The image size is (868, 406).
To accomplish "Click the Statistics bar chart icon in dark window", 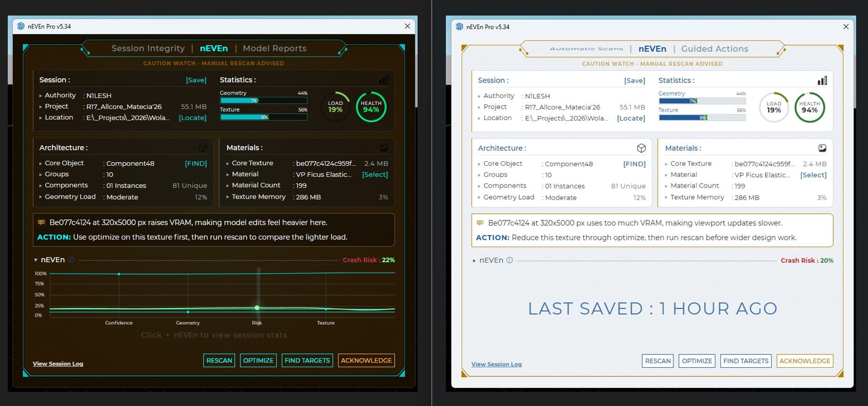I will (x=384, y=80).
